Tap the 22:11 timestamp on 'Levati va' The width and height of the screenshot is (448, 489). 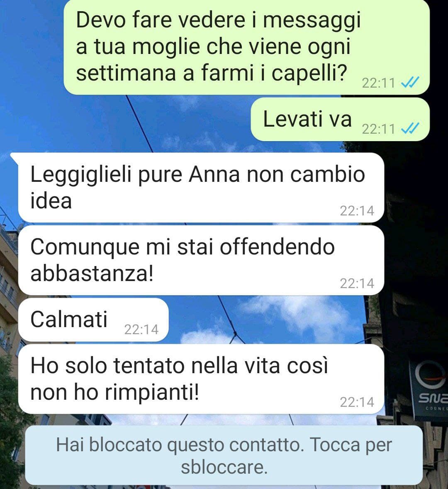click(379, 129)
